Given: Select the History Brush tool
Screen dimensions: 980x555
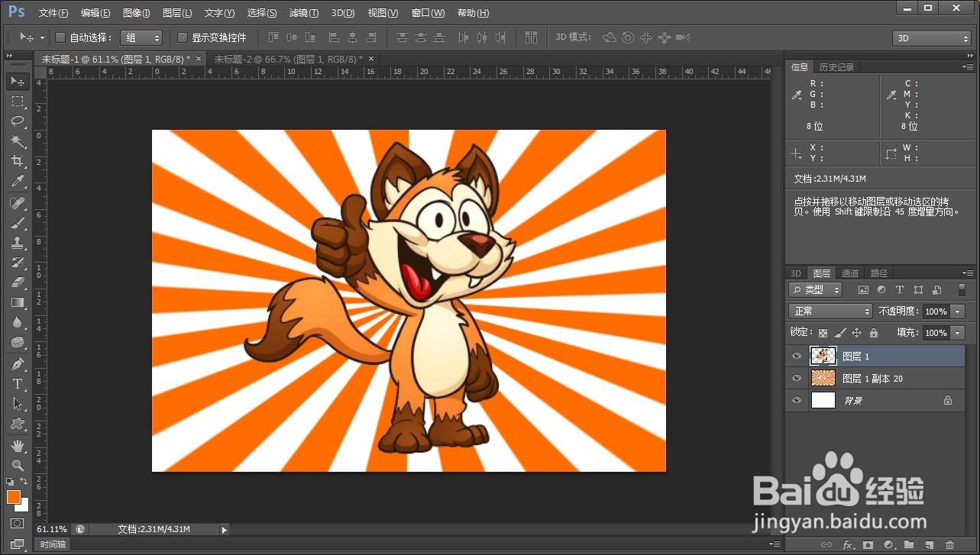Looking at the screenshot, I should click(x=18, y=263).
